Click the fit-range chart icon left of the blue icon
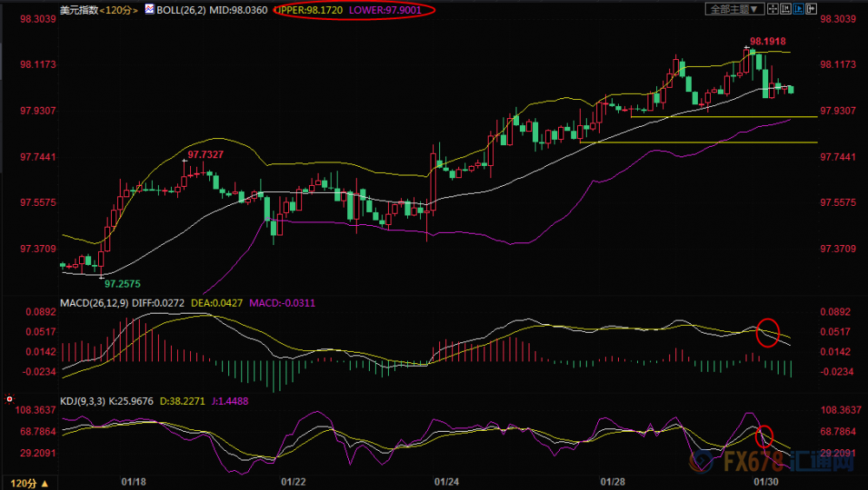 786,9
